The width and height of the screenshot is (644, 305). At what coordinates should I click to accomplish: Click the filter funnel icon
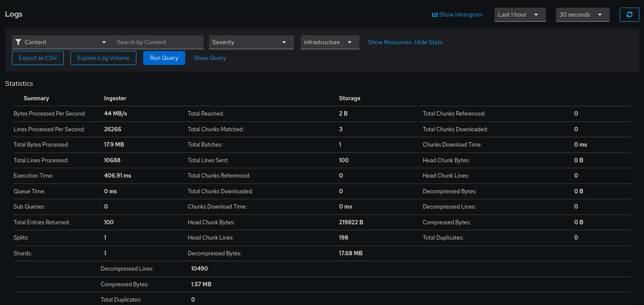[18, 42]
